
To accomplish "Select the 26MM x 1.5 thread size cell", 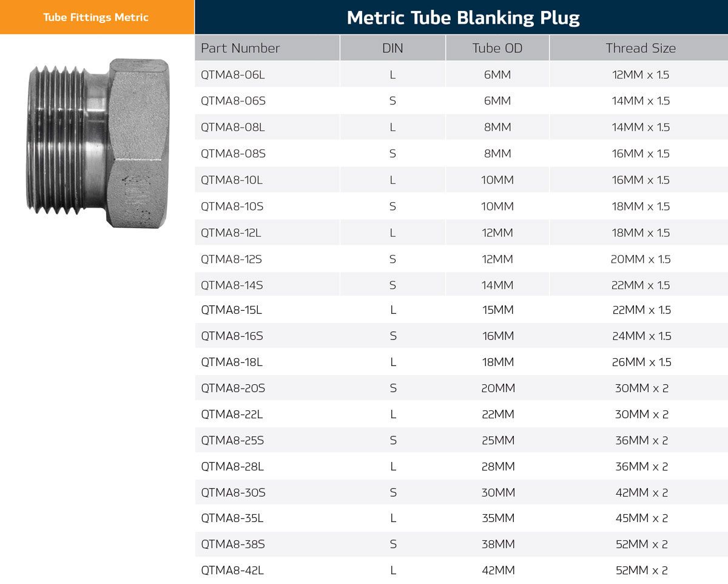I will tap(641, 362).
